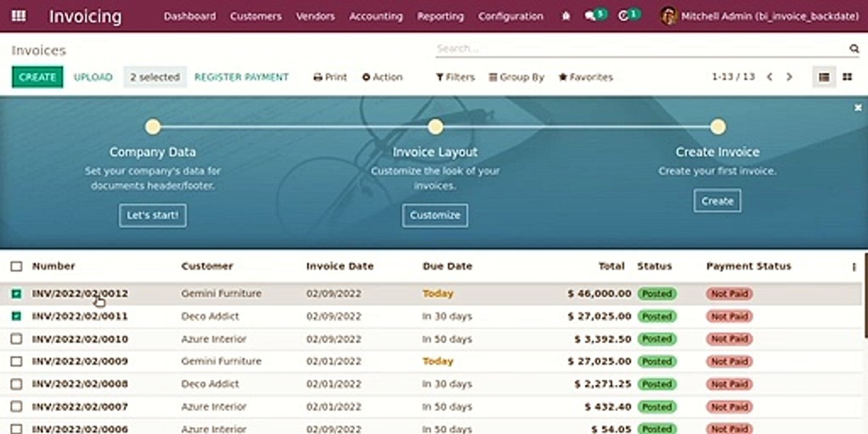Open the Configuration menu
868x434 pixels.
pyautogui.click(x=511, y=16)
